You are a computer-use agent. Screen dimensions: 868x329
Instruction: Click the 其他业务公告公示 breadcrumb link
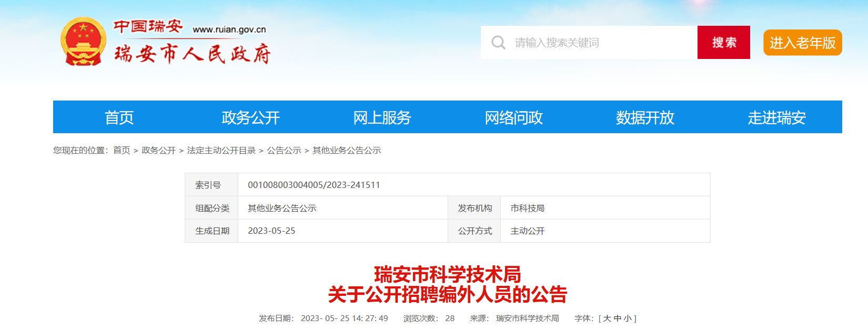(347, 151)
